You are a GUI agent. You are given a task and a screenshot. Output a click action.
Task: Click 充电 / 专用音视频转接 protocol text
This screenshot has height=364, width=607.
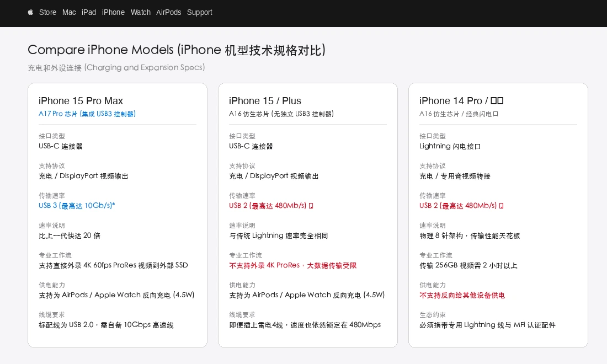455,176
